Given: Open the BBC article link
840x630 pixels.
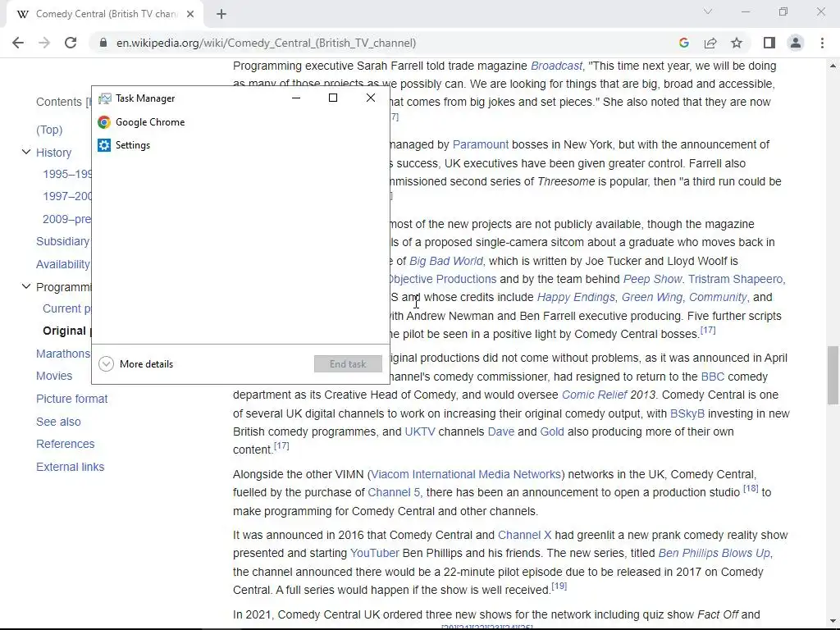Looking at the screenshot, I should click(x=713, y=377).
